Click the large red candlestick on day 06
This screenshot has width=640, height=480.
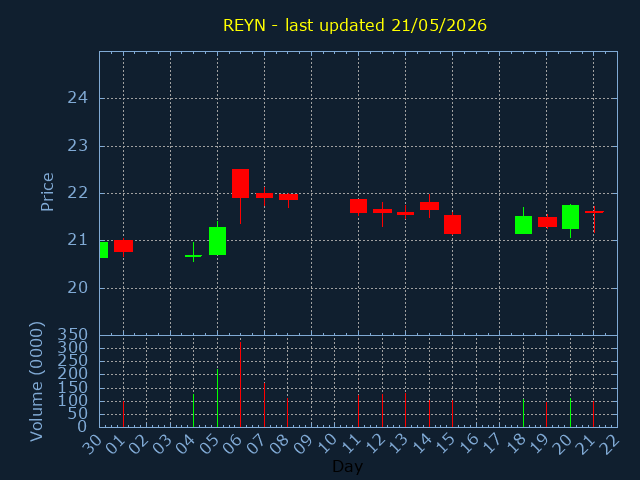[x=240, y=183]
